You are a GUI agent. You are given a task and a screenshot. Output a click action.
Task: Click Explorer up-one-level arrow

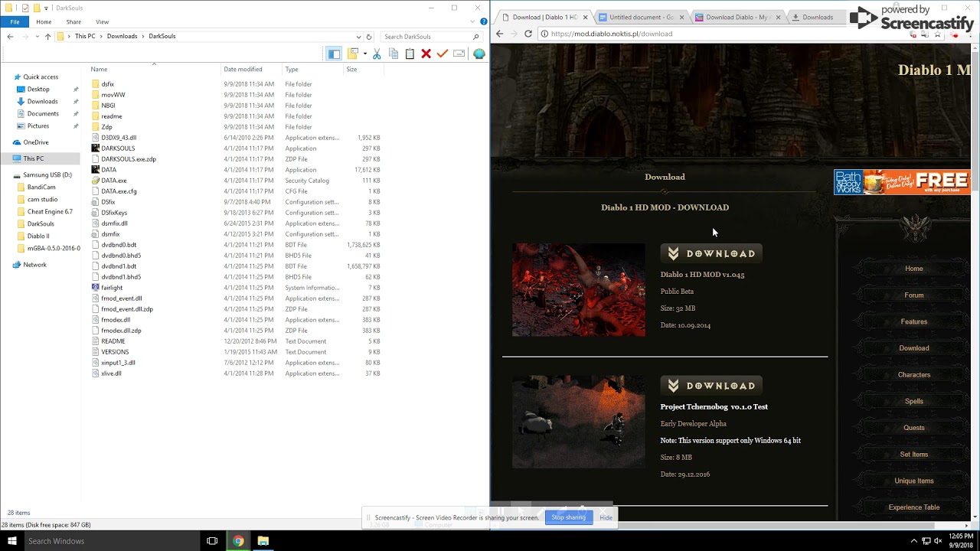[x=47, y=36]
